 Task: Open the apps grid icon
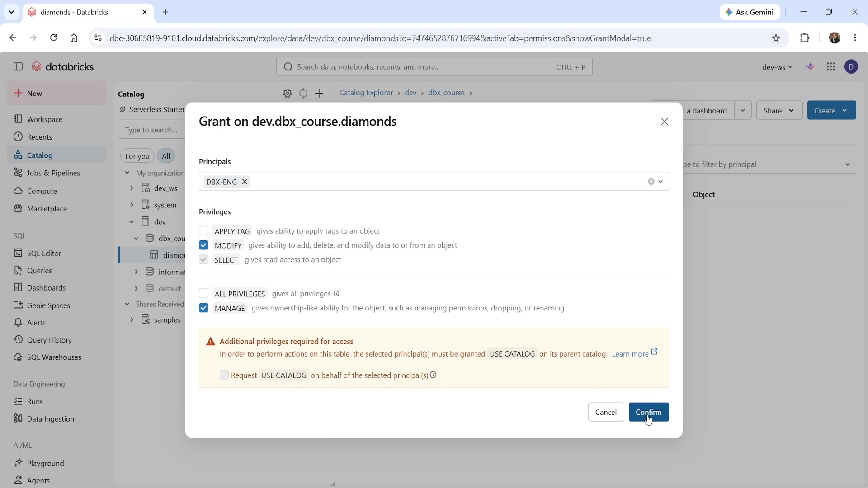[x=831, y=67]
